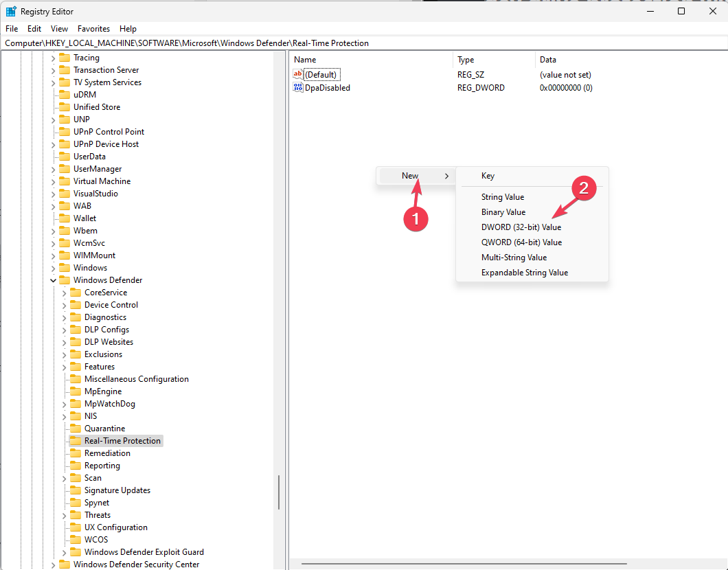The width and height of the screenshot is (728, 570).
Task: Select the MpEngine folder icon
Action: 76,391
